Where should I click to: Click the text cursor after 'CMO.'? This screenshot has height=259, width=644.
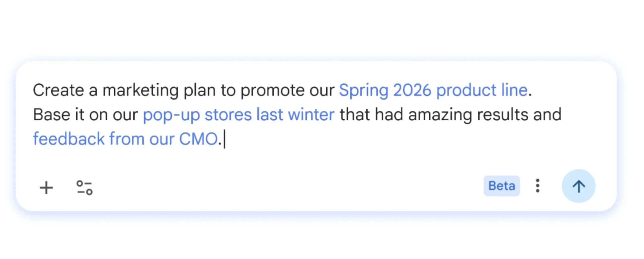tap(224, 139)
